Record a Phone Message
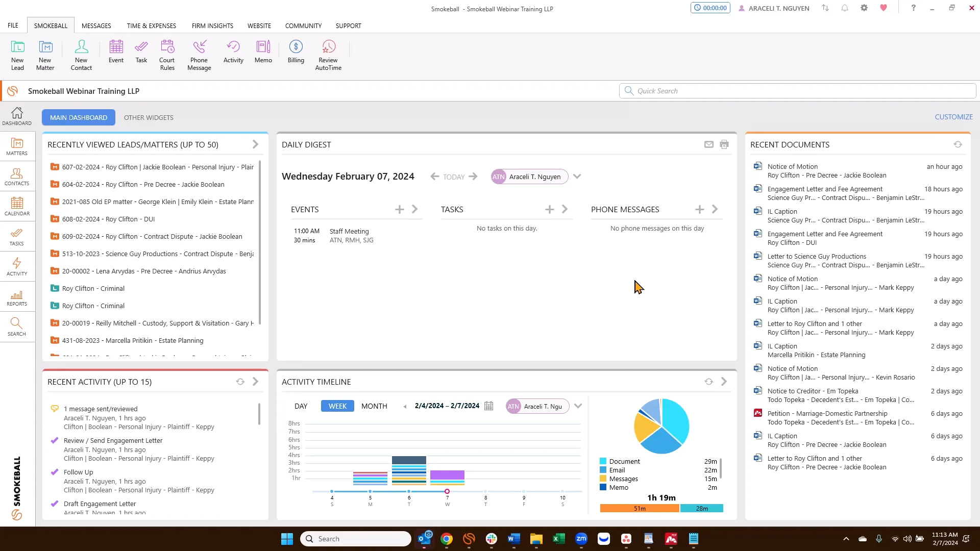Viewport: 980px width, 551px height. tap(199, 55)
